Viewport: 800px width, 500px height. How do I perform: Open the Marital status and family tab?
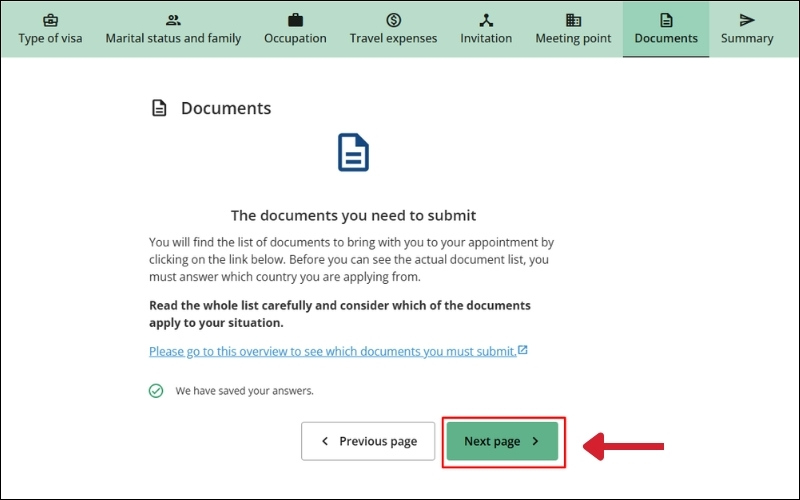pyautogui.click(x=173, y=39)
